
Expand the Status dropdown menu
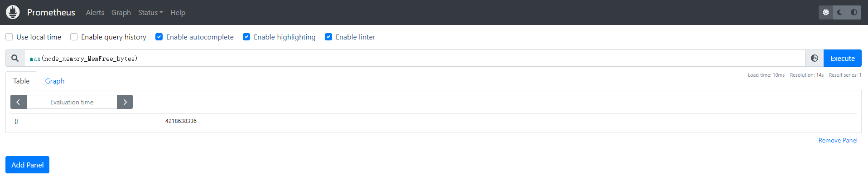coord(150,12)
